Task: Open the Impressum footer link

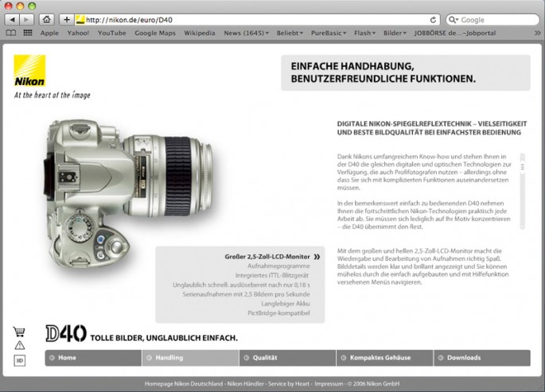Action: (329, 384)
